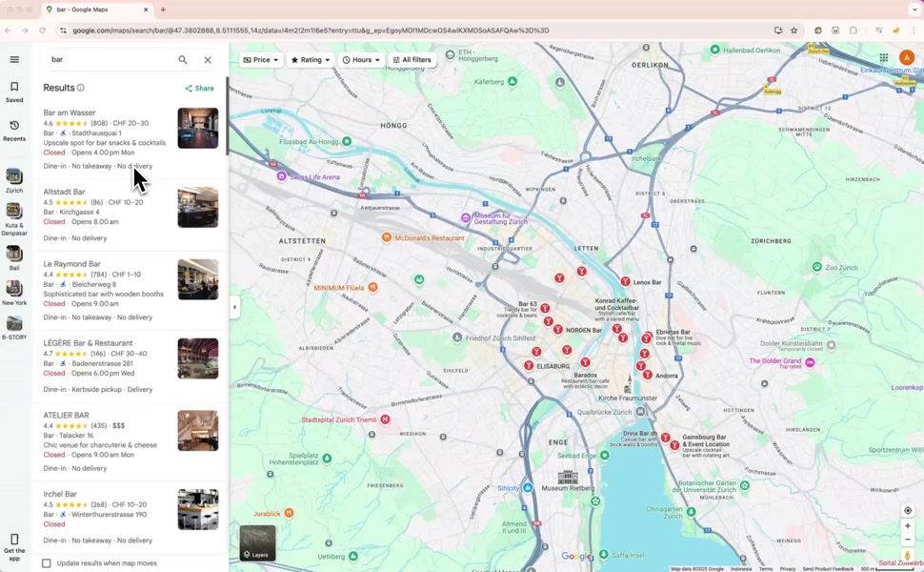Click the search magnifier icon
Viewport: 924px width, 572px height.
click(183, 59)
